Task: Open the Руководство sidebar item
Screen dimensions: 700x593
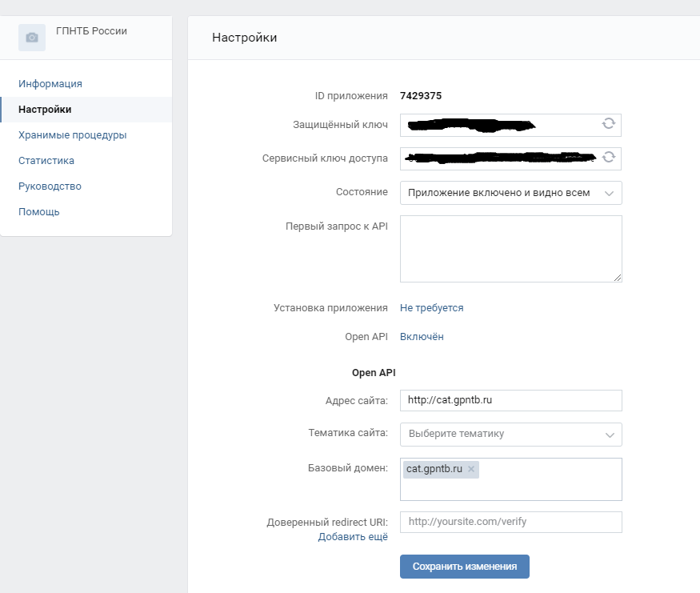Action: [50, 186]
